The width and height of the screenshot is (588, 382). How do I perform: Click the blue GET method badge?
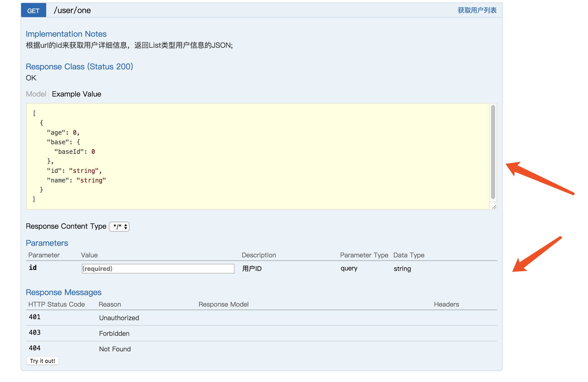(x=33, y=10)
